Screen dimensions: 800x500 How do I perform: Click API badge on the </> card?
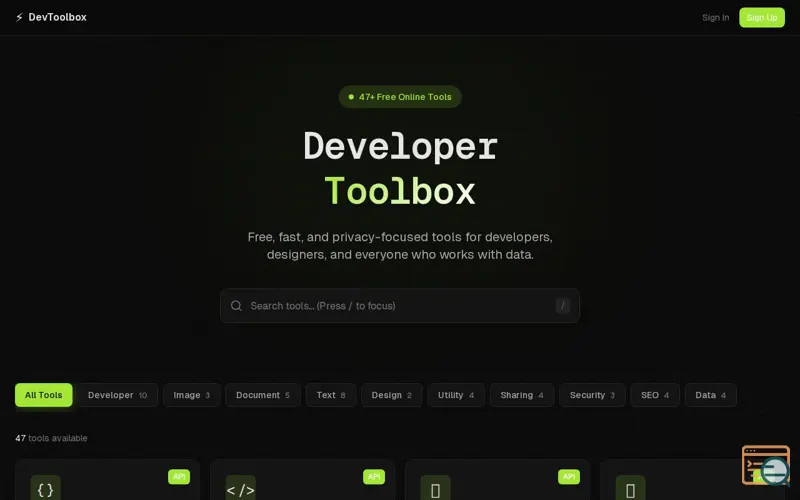pyautogui.click(x=373, y=477)
